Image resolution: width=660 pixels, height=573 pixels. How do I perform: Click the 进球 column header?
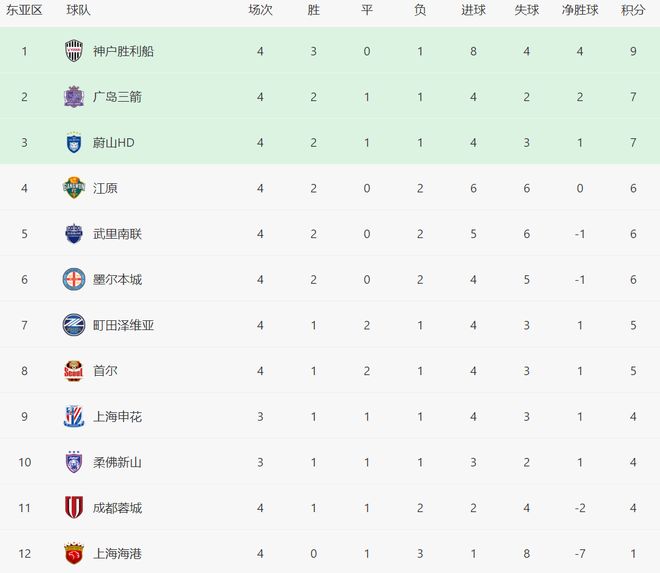click(474, 10)
